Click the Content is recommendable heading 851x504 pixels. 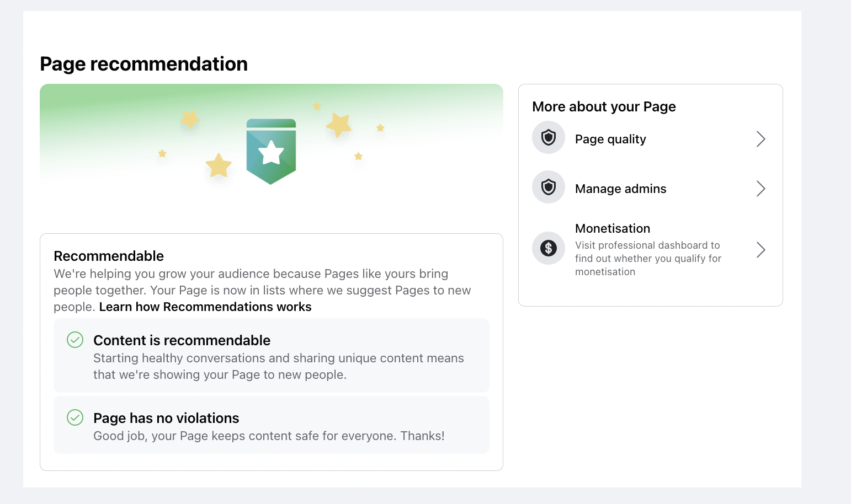click(x=182, y=340)
